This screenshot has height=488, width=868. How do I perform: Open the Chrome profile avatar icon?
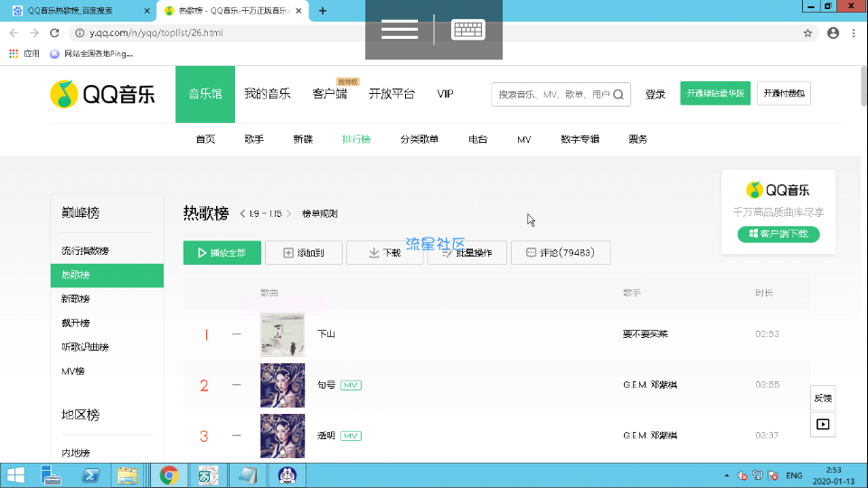pos(833,33)
